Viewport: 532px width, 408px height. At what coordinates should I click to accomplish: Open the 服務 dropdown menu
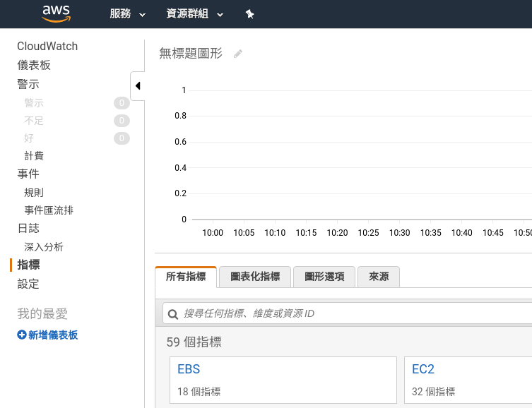(128, 14)
